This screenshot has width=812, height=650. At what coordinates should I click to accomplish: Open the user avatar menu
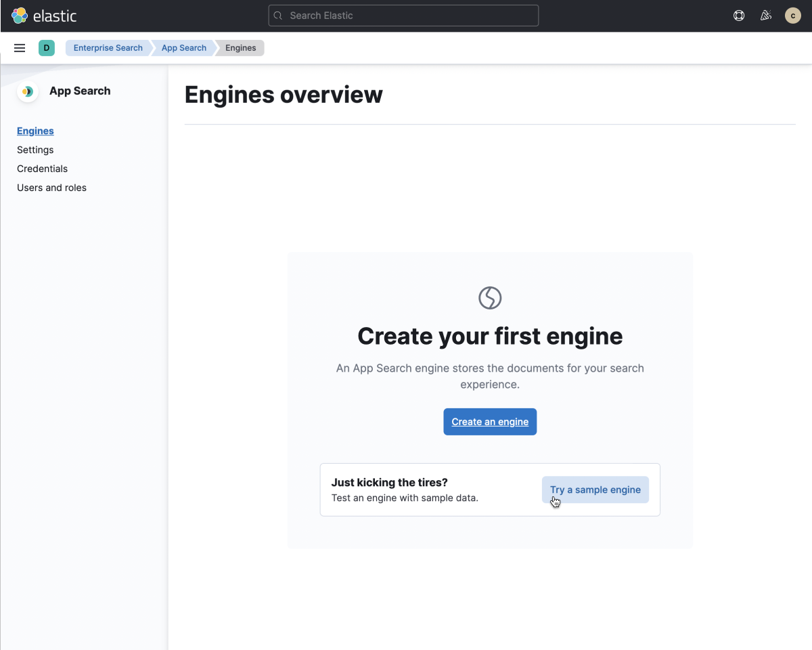point(792,16)
